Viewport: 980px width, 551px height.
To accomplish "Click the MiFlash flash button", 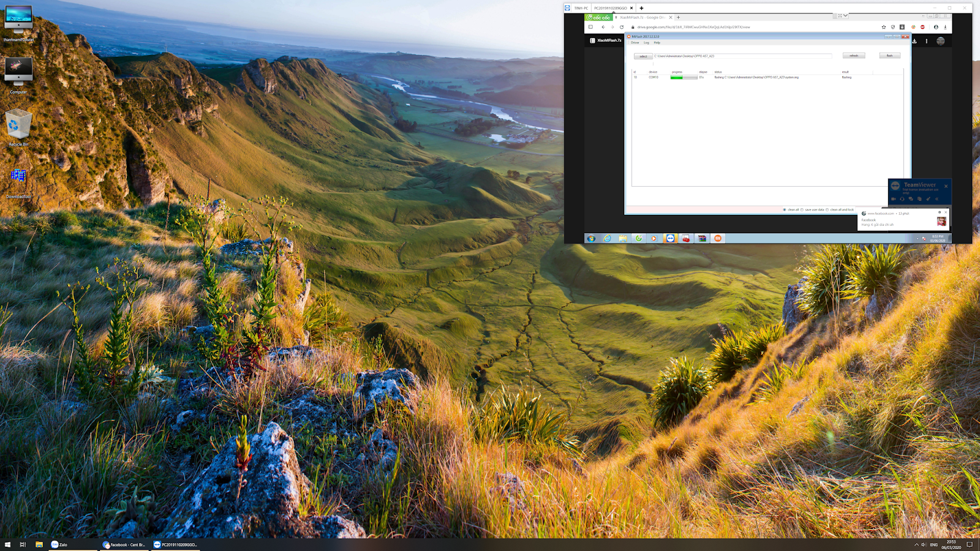I will (890, 56).
